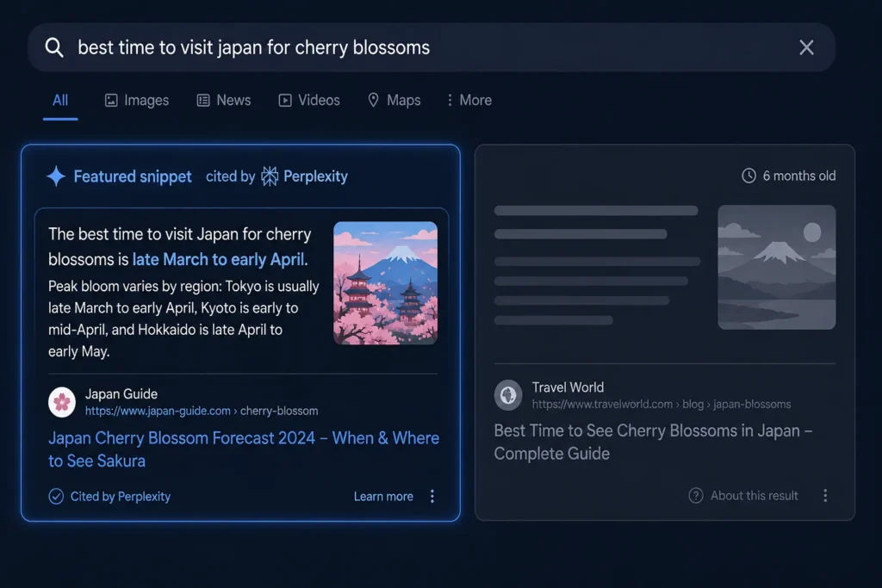Open the Mount Fuji cherry blossom thumbnail
Screen dimensions: 882x588
click(x=385, y=282)
